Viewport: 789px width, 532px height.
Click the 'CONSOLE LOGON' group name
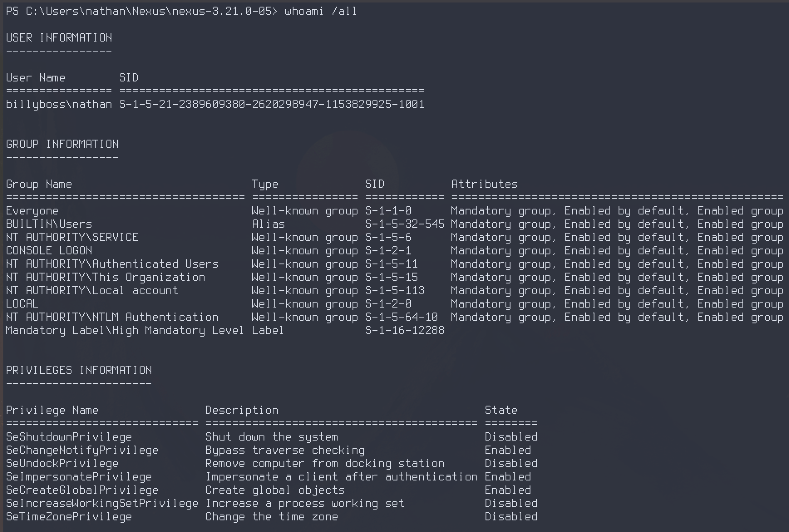click(x=49, y=251)
